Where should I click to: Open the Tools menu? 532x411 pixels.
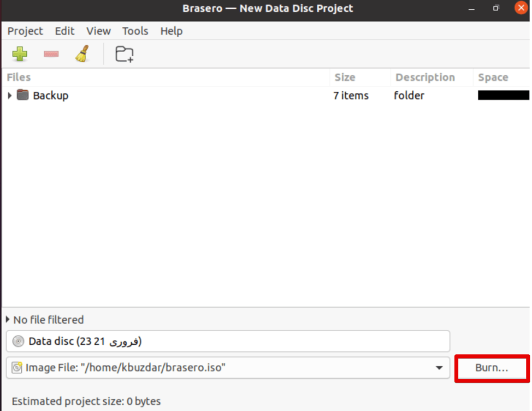pos(135,31)
